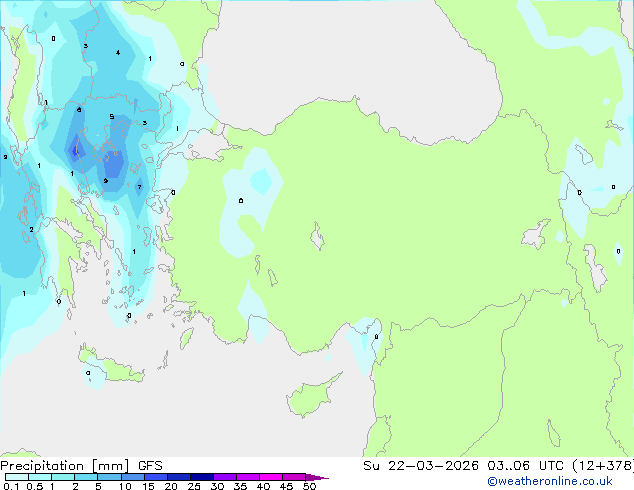Click the '45' legend scale label
The width and height of the screenshot is (634, 490).
tap(286, 486)
